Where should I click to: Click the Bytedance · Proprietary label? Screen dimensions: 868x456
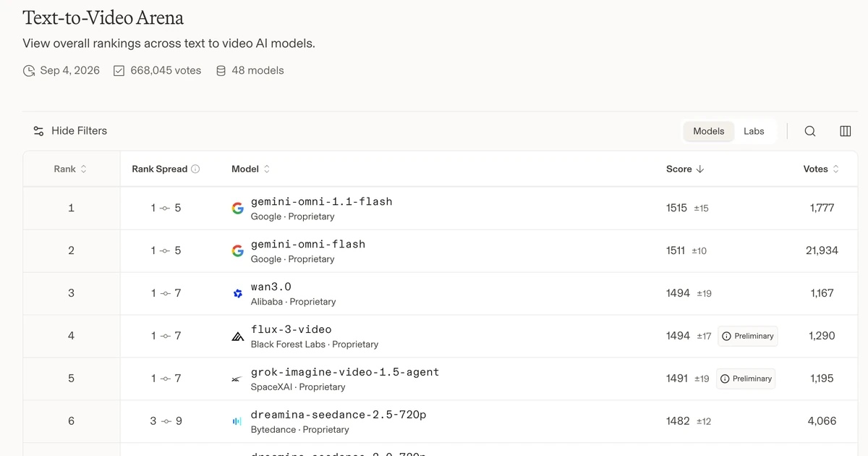click(x=300, y=430)
